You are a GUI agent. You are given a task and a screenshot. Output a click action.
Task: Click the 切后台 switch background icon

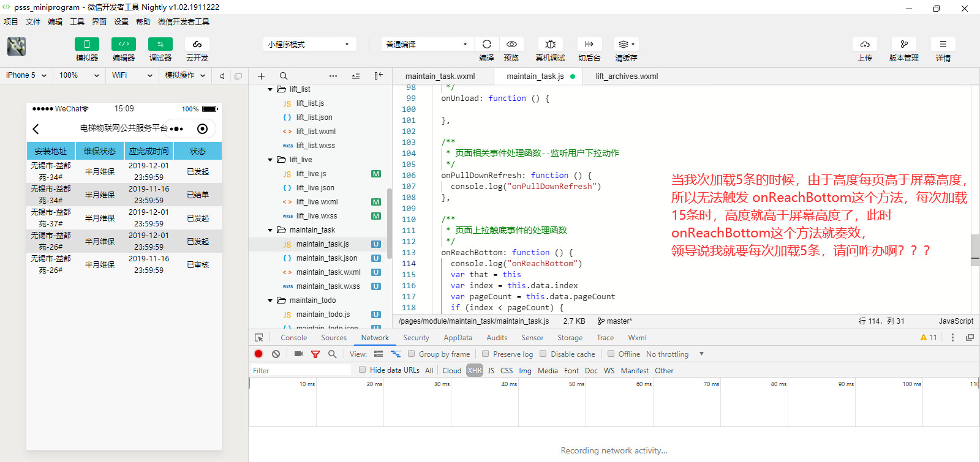point(589,44)
